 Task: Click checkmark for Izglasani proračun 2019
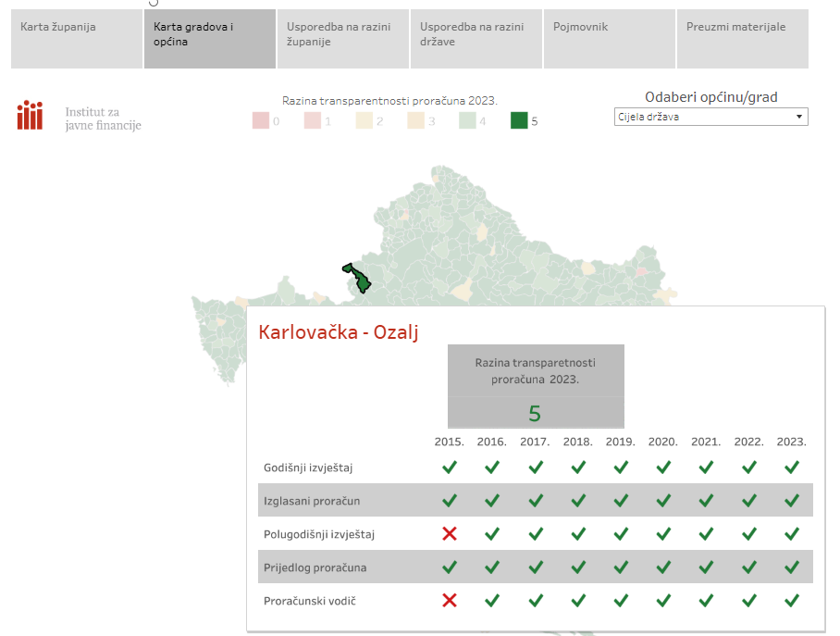621,501
